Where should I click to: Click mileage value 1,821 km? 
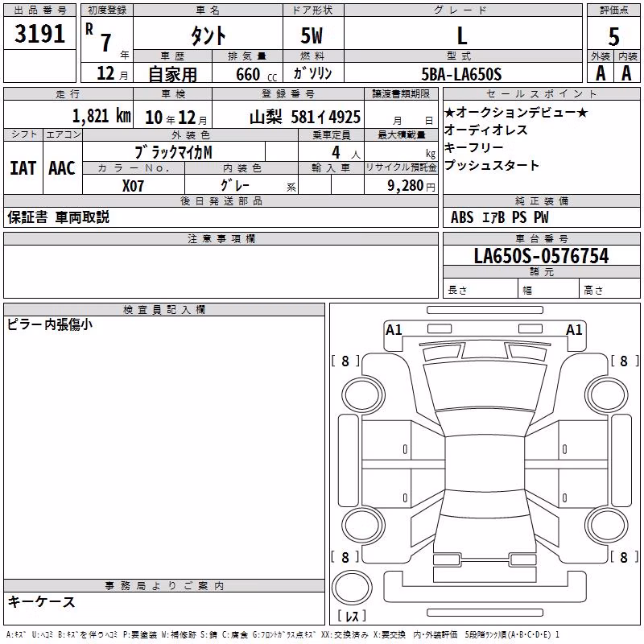tap(101, 116)
